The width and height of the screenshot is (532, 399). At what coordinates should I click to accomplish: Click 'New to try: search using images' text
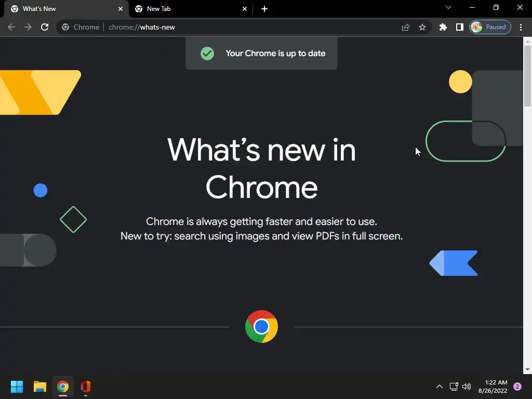tap(261, 236)
